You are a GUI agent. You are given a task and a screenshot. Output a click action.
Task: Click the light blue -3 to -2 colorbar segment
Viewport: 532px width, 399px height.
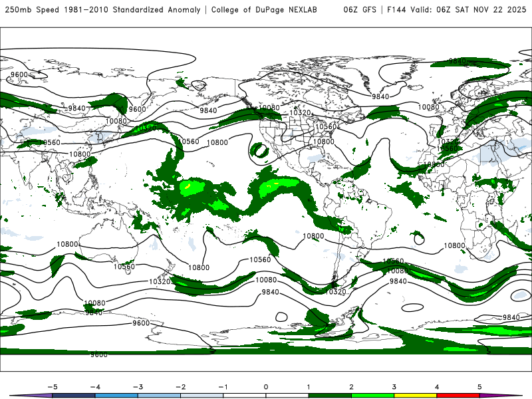pyautogui.click(x=159, y=396)
